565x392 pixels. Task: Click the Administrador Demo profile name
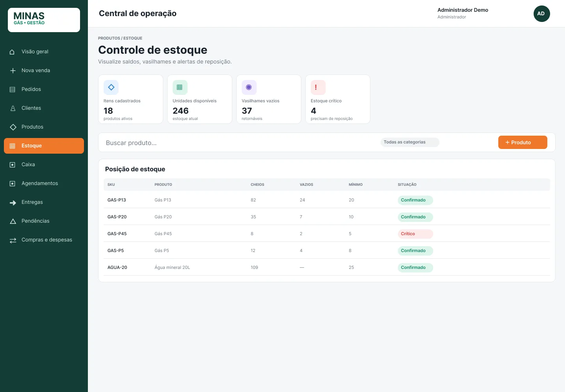tap(463, 10)
